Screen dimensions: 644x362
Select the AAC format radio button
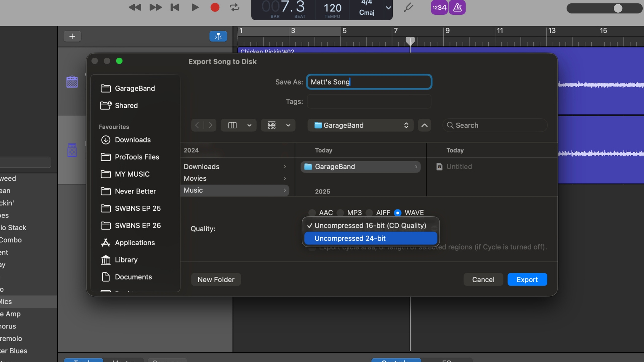(312, 213)
